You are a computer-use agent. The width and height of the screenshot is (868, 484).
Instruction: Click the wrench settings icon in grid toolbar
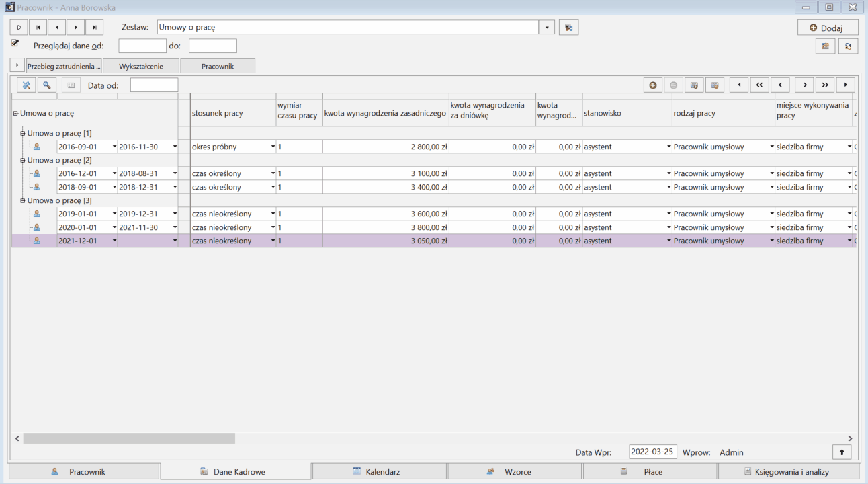pos(26,85)
